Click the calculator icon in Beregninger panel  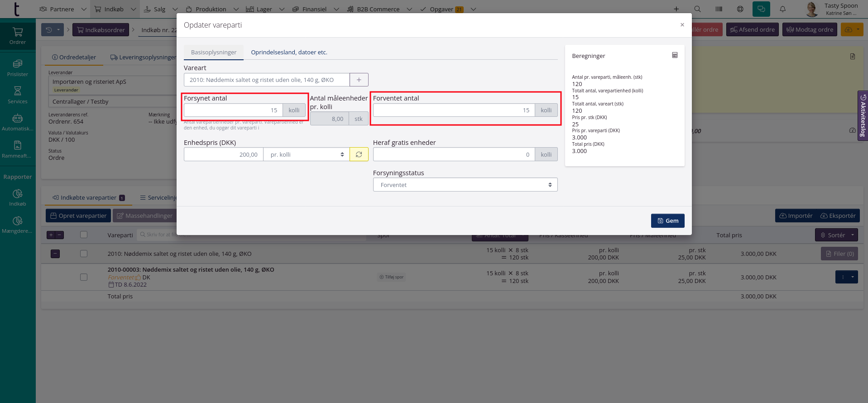pyautogui.click(x=675, y=55)
